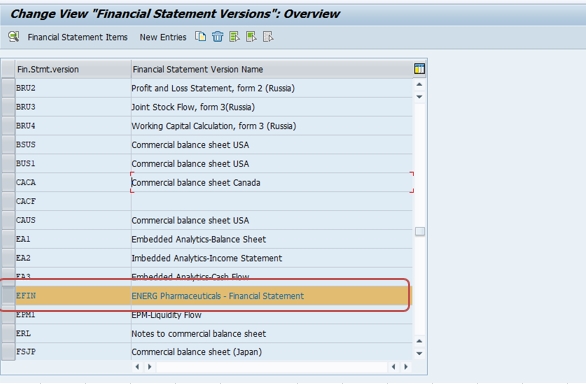The image size is (586, 384).
Task: Toggle the row selector for BRU2
Action: point(8,88)
